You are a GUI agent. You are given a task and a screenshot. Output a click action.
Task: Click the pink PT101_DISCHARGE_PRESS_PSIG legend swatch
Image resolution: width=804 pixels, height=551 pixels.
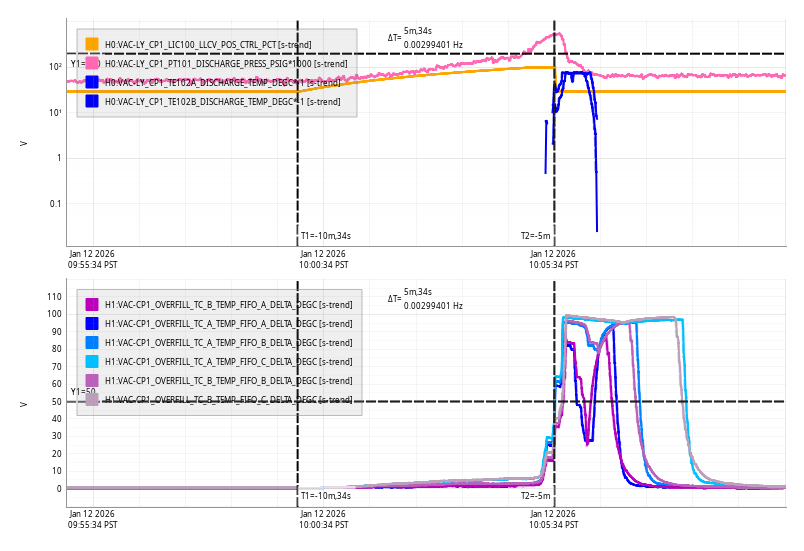[x=92, y=63]
